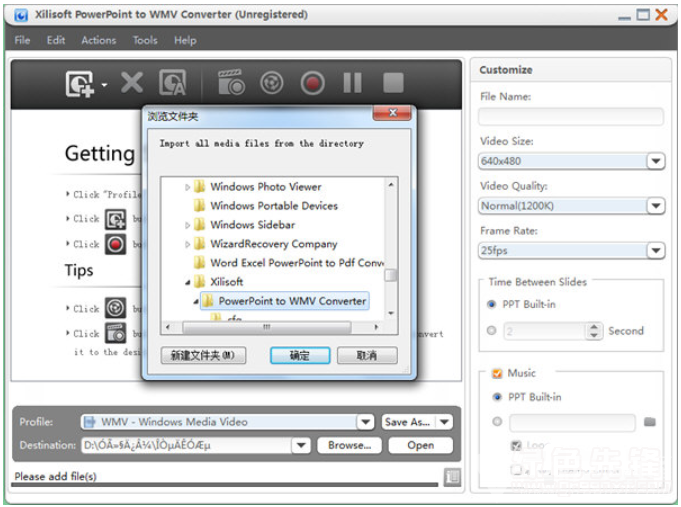Close the folder browse dialog
This screenshot has width=681, height=507.
(x=392, y=113)
